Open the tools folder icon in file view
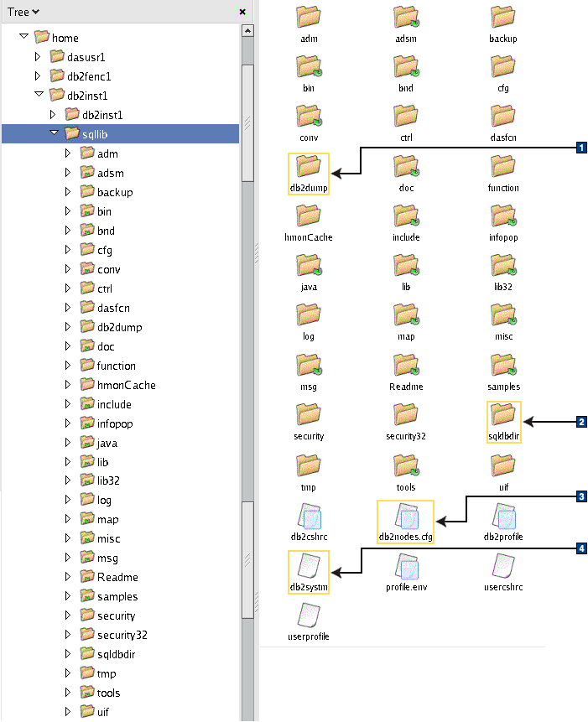Image resolution: width=588 pixels, height=722 pixels. click(x=406, y=465)
